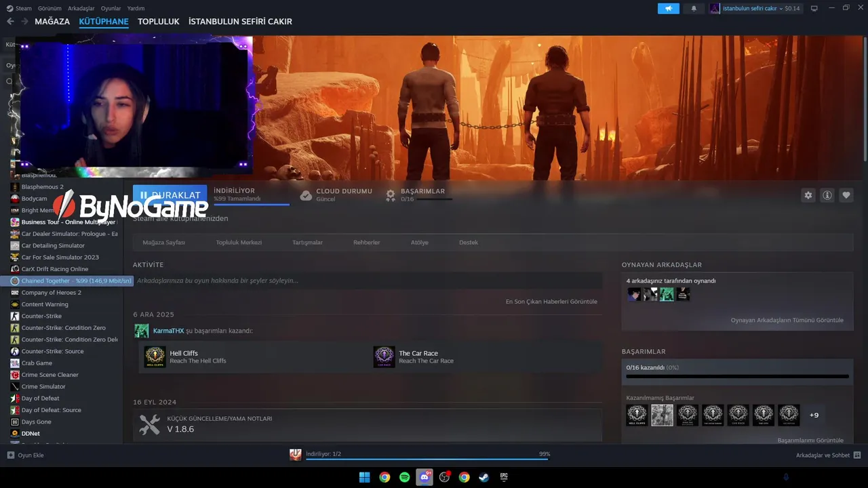This screenshot has width=868, height=488.
Task: Select Days Gone in library
Action: (36, 422)
